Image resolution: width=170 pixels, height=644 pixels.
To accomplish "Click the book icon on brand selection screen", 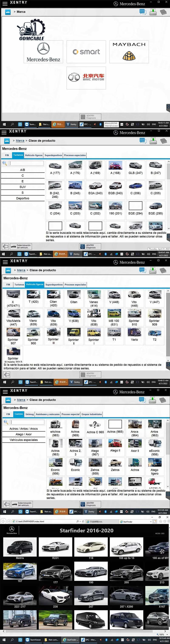I will tap(163, 12).
